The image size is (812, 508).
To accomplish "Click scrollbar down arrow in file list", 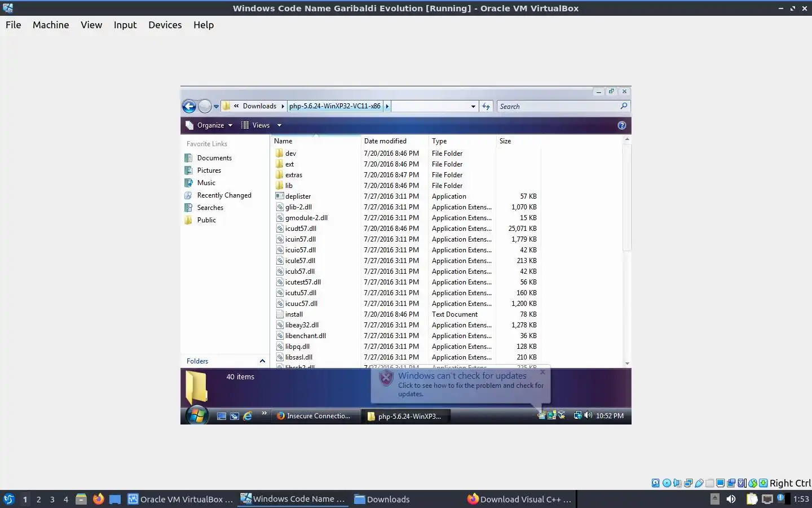I will pos(627,364).
